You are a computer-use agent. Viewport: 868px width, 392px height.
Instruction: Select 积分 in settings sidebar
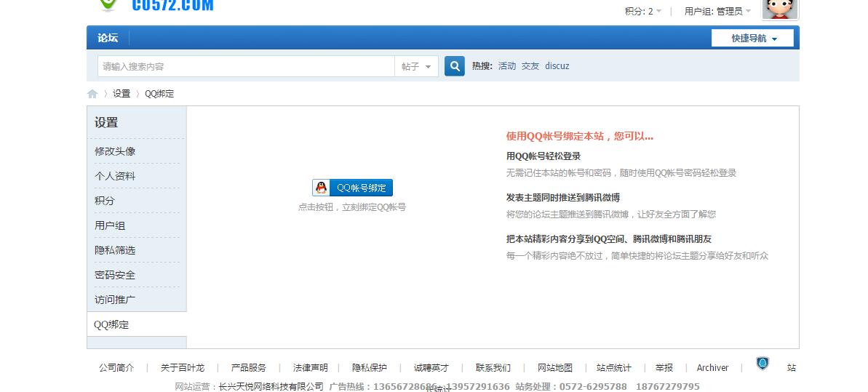(105, 201)
